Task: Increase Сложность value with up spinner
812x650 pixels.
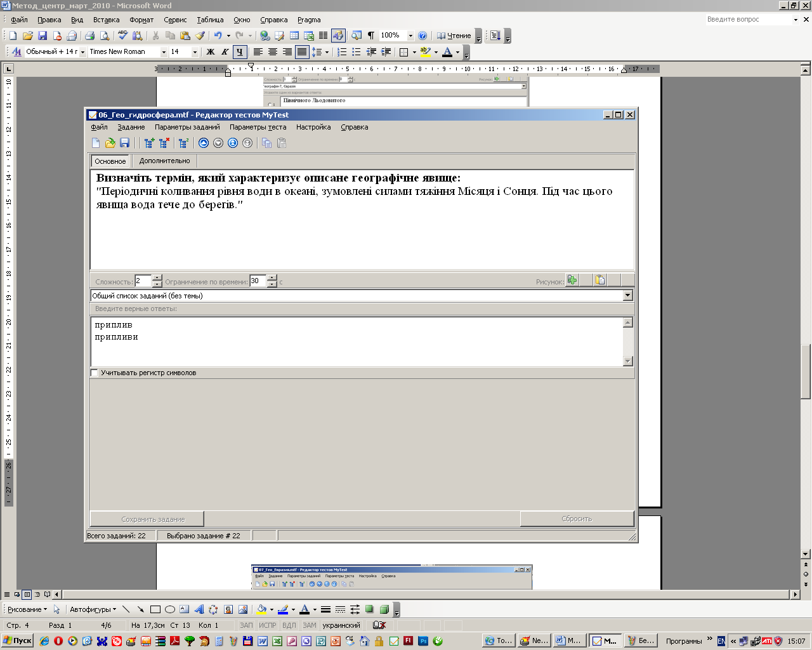Action: [x=157, y=277]
